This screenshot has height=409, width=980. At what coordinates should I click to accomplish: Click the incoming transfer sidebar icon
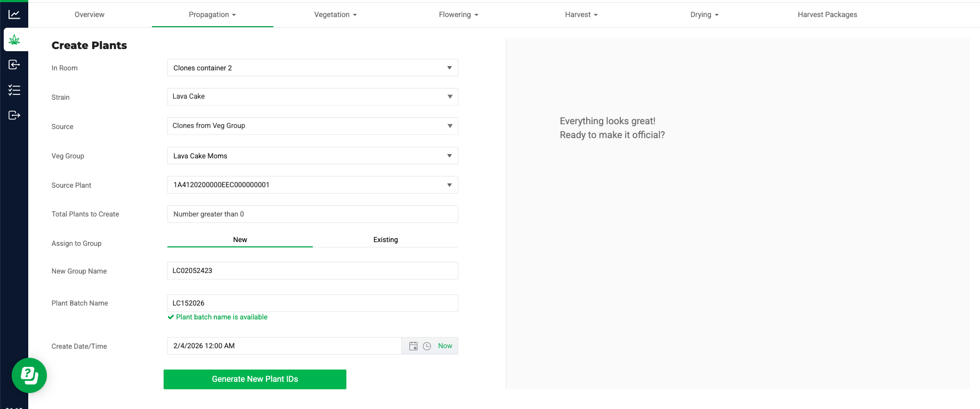tap(14, 65)
